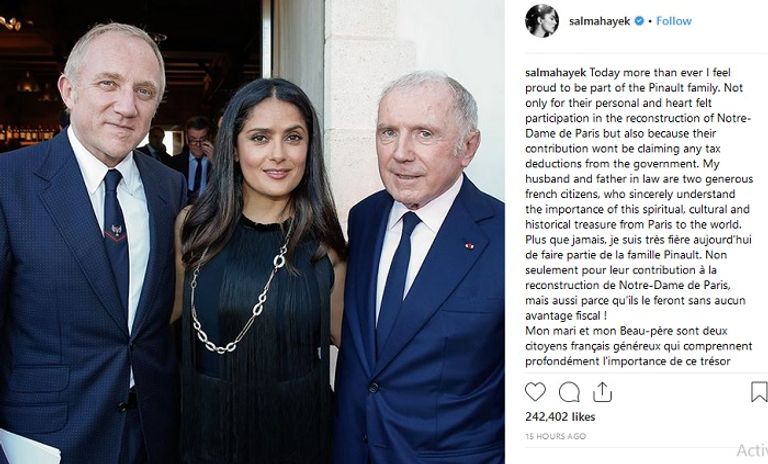This screenshot has height=464, width=768.
Task: Click the red lapel pin on the blue suit
Action: (469, 245)
